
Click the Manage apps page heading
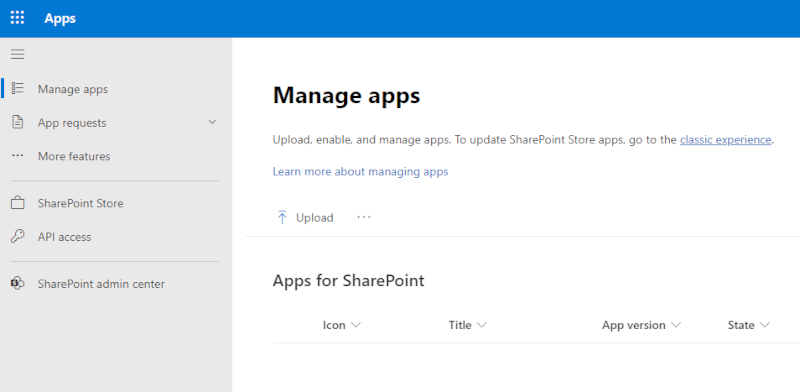pos(346,95)
